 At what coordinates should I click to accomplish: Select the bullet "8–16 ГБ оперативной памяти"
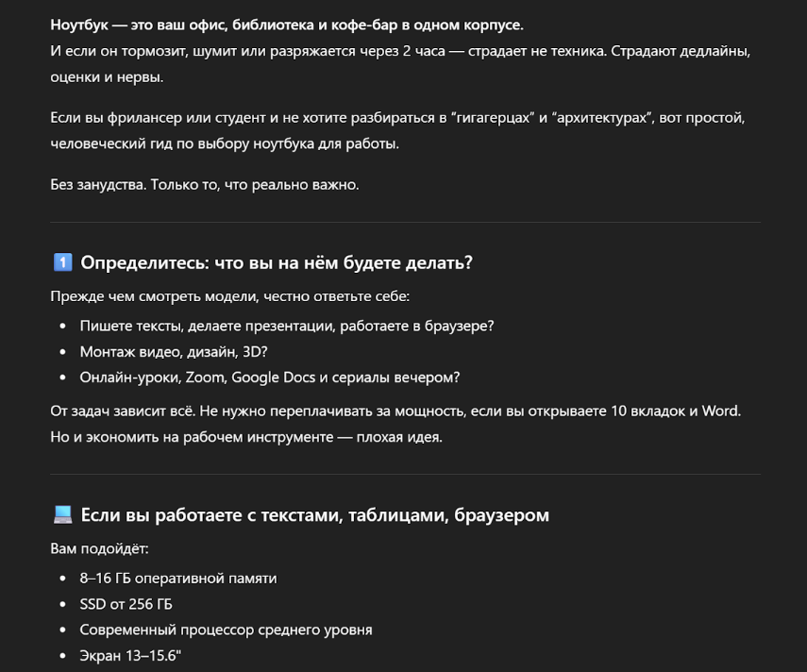point(178,578)
